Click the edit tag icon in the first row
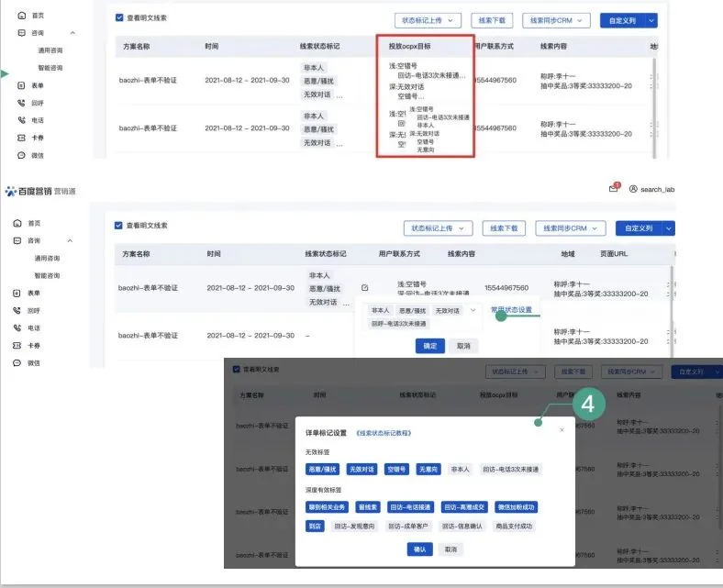Viewport: 723px width, 588px height. [365, 288]
